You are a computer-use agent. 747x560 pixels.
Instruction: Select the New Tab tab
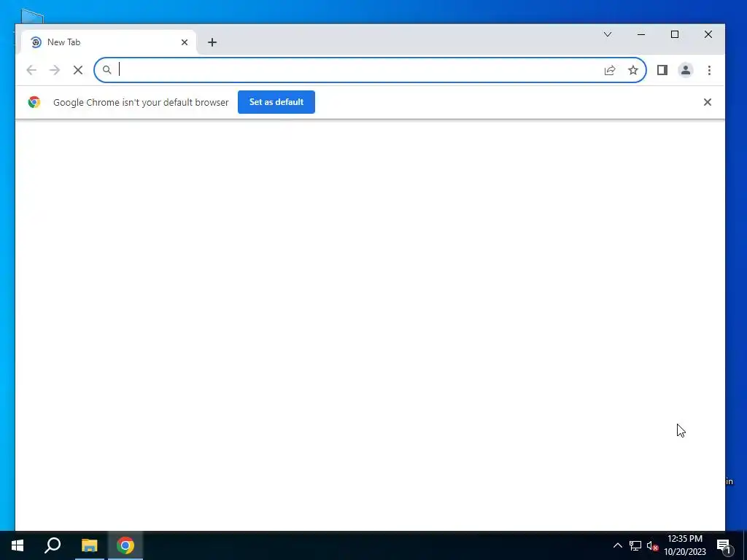coord(109,42)
